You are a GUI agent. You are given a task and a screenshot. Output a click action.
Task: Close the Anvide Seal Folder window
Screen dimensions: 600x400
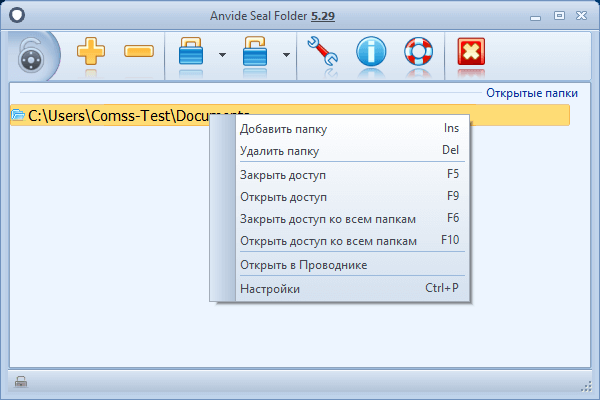(581, 16)
